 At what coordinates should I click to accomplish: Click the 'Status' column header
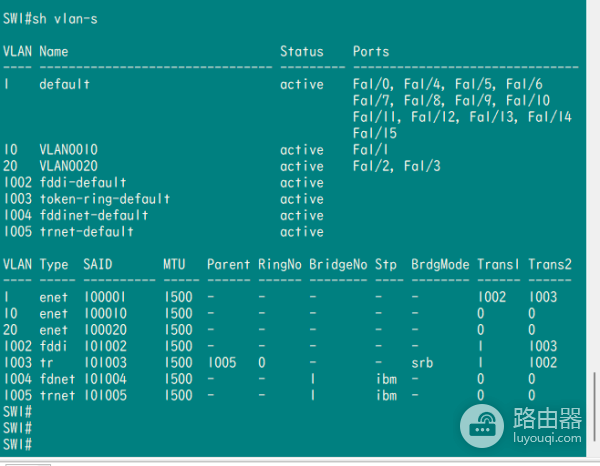(x=301, y=51)
